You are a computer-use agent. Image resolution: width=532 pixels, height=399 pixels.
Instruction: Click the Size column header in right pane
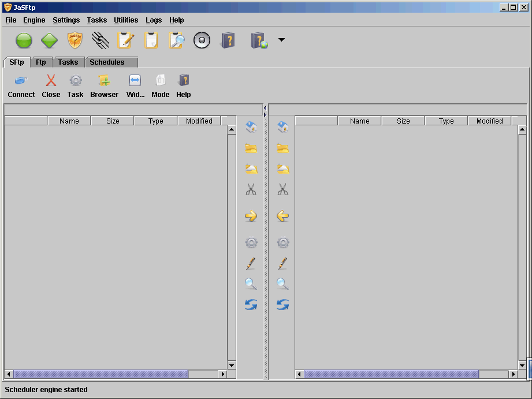click(x=403, y=121)
